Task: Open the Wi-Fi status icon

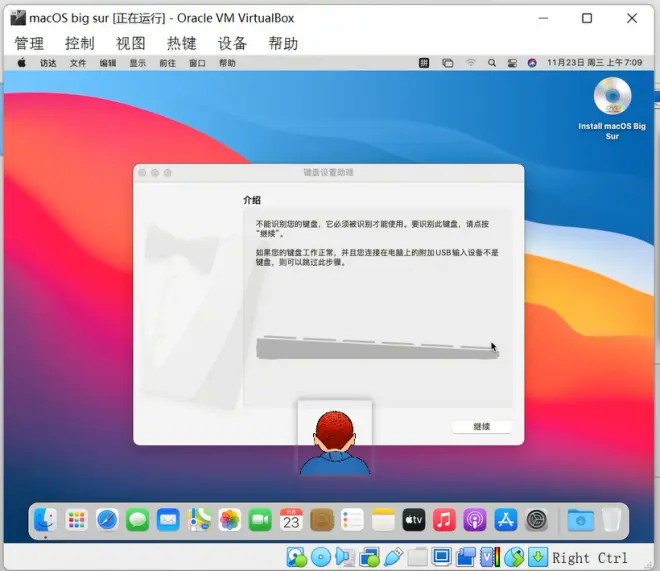Action: 471,63
